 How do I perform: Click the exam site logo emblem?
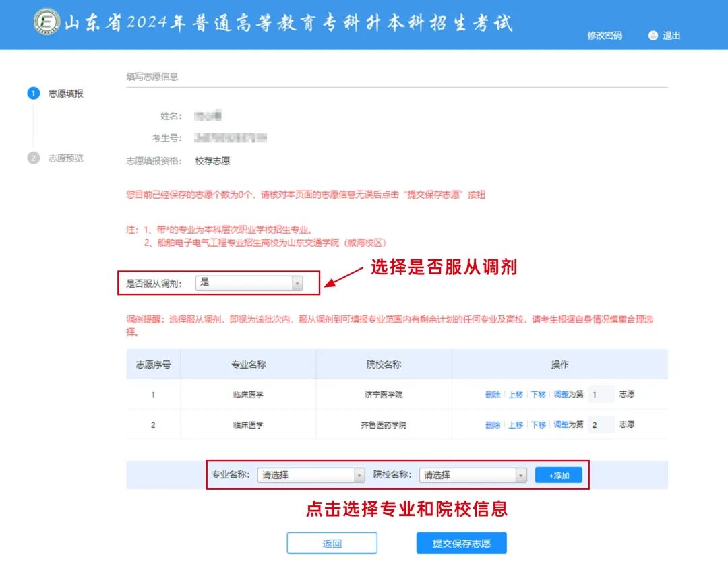click(x=47, y=22)
